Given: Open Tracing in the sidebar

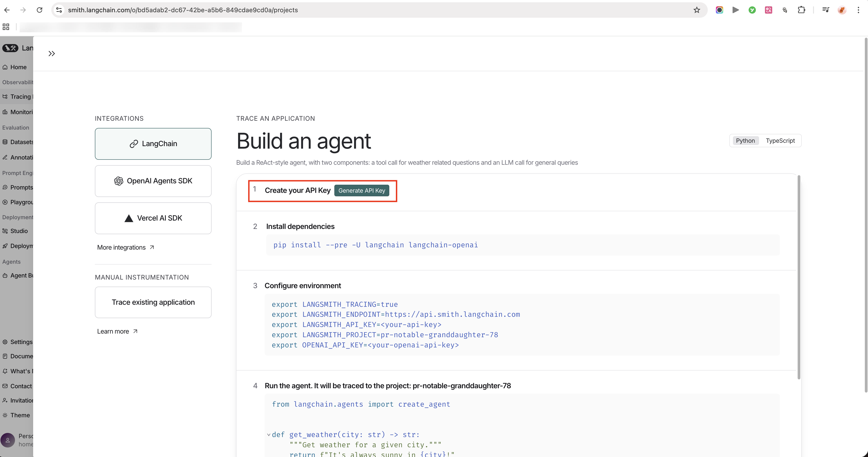Looking at the screenshot, I should (x=17, y=97).
